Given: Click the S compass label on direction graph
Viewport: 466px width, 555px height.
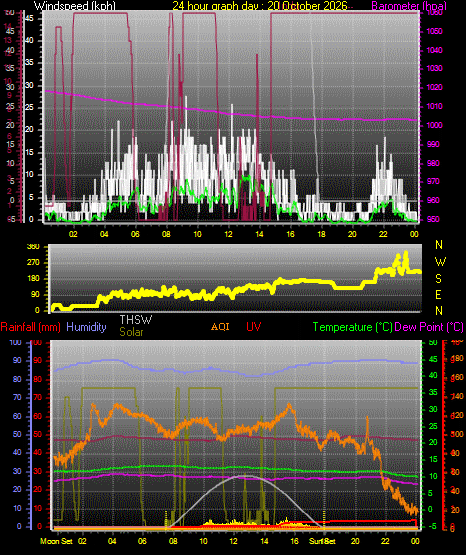Looking at the screenshot, I should click(438, 279).
